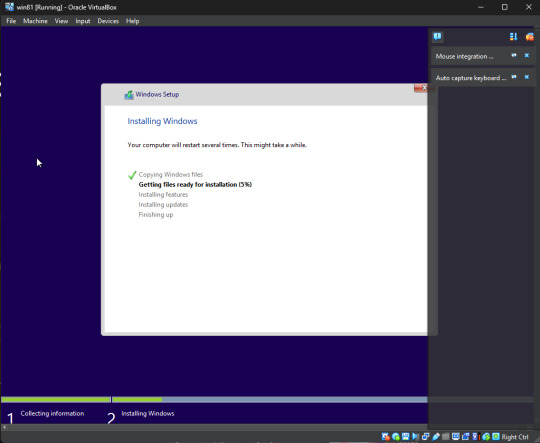Click the hard disk activity status icon
Viewport: 540px width, 443px height.
pyautogui.click(x=386, y=437)
